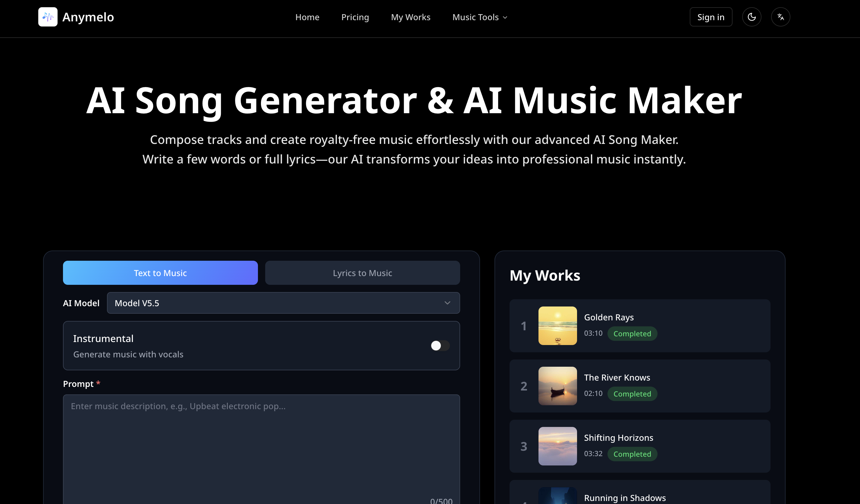The image size is (860, 504).
Task: Click the Completed badge on Shifting Horizons
Action: coord(632,454)
